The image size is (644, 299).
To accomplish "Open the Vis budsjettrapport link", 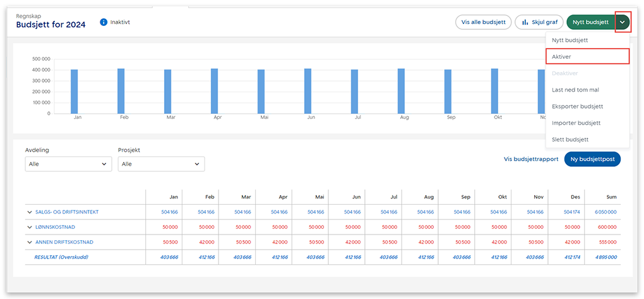I will (x=530, y=159).
